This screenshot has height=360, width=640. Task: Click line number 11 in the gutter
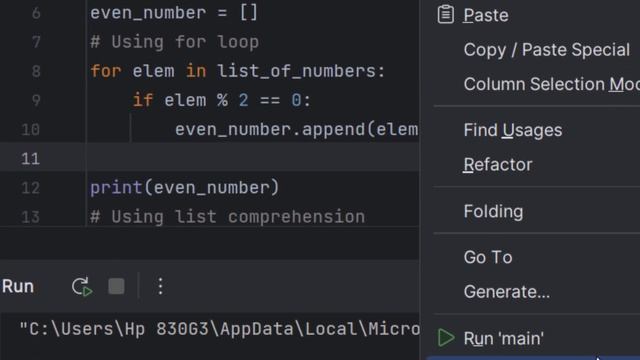tap(30, 159)
